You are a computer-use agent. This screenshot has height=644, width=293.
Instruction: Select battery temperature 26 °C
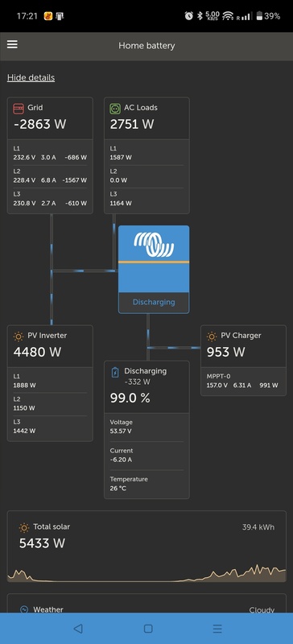(118, 489)
